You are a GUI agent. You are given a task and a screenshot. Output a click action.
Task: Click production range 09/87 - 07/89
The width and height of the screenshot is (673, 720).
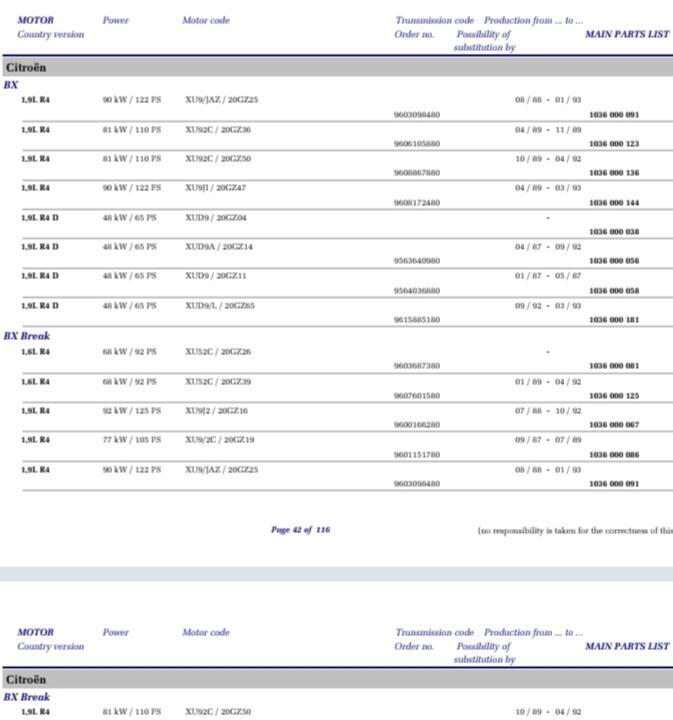(x=548, y=439)
